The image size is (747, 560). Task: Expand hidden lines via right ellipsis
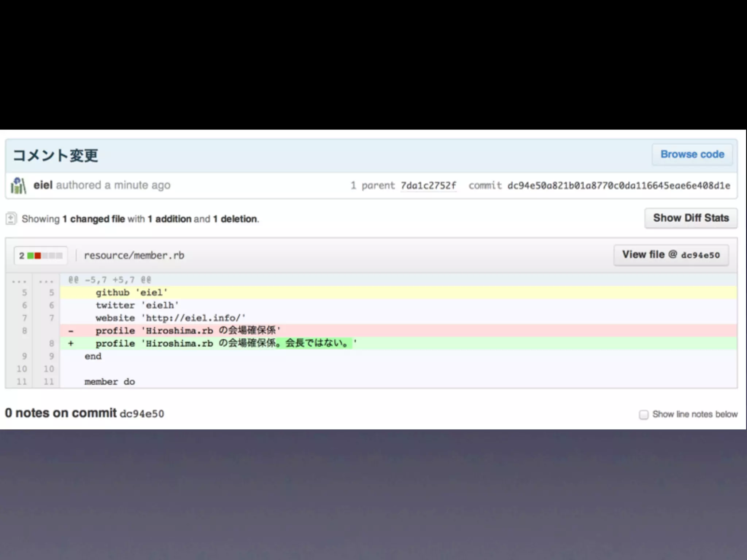click(46, 281)
